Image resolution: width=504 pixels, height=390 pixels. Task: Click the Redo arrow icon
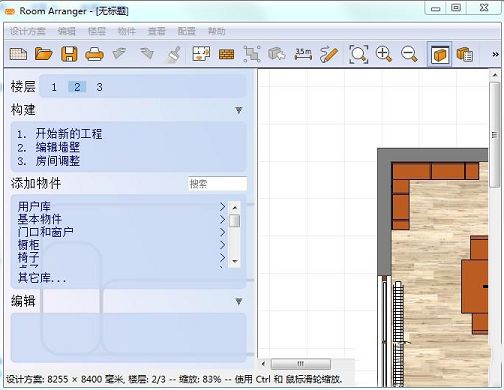[147, 53]
